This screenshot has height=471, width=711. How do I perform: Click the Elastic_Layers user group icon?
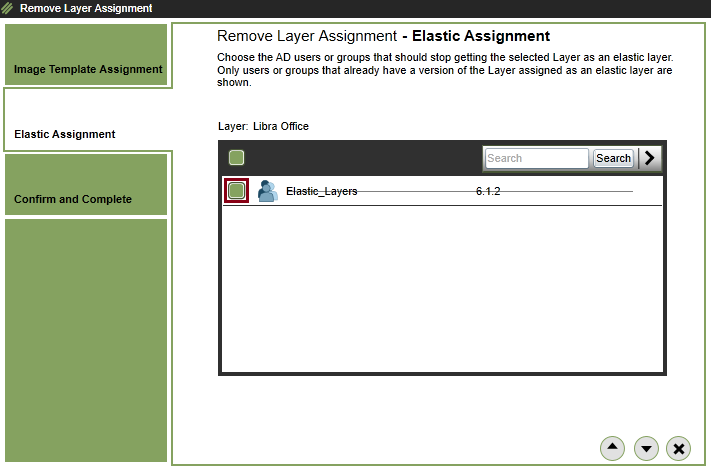click(267, 191)
